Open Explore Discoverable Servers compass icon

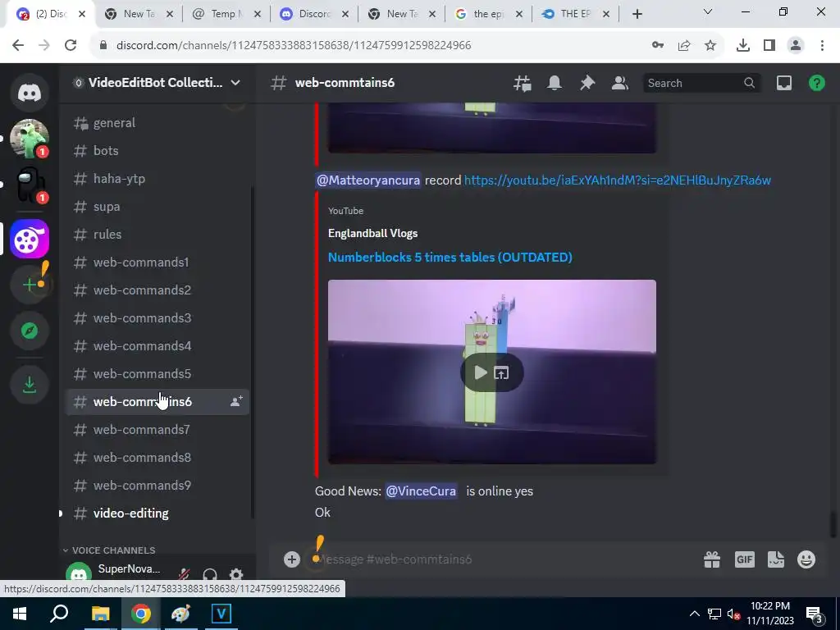coord(30,331)
